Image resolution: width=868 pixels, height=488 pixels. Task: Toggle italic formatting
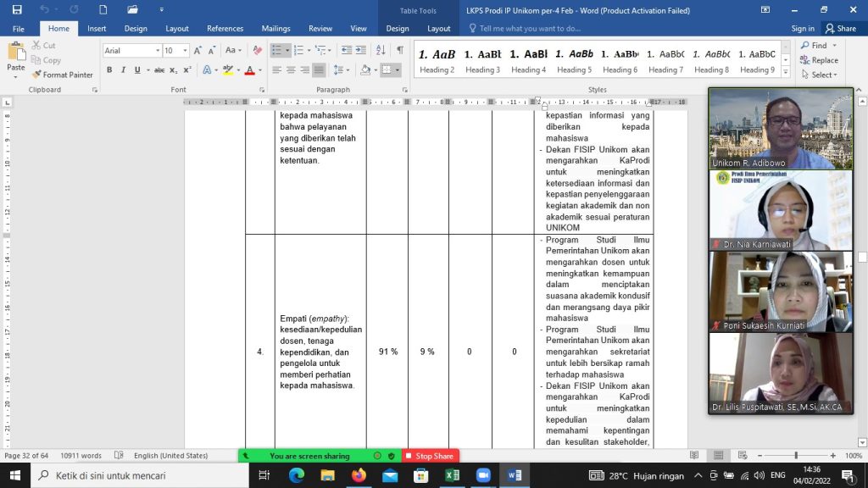123,69
